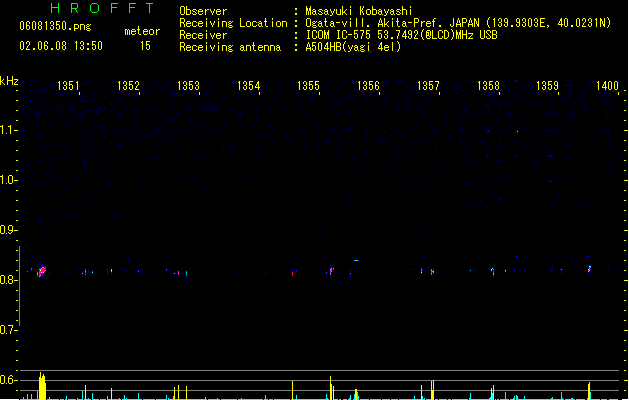
Task: Click the meteor label
Action: click(142, 31)
